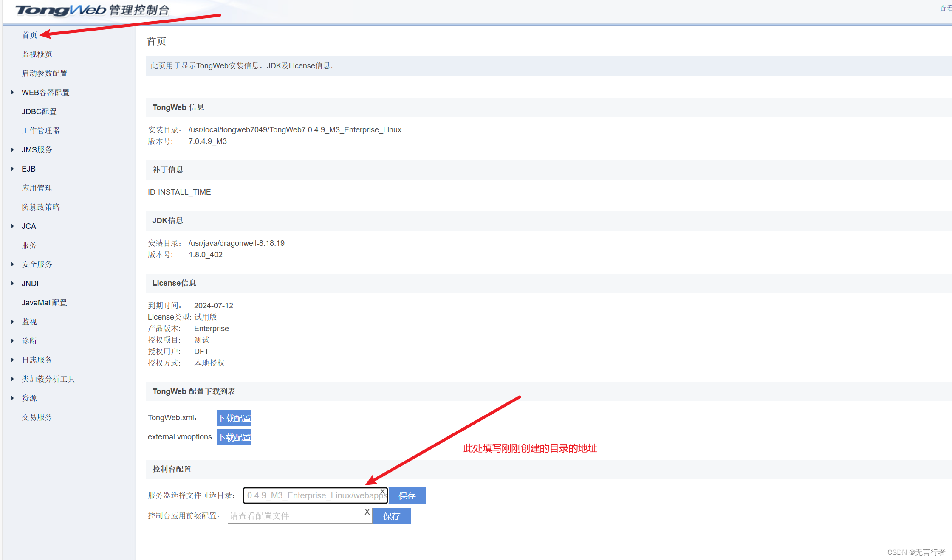Download the external.vmoptions configuration
The image size is (952, 560).
click(x=234, y=437)
